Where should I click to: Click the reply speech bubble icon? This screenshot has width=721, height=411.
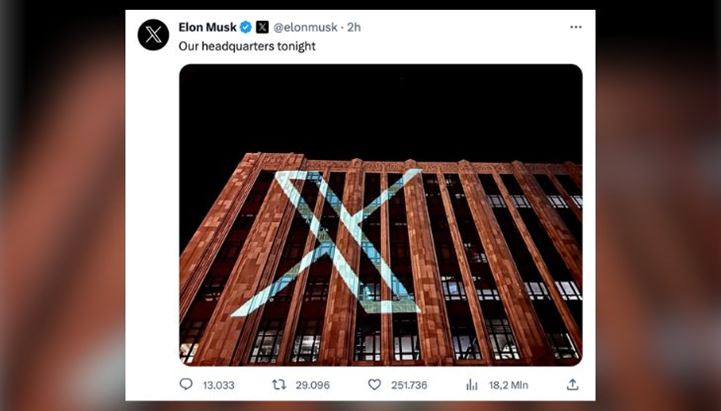(x=186, y=384)
